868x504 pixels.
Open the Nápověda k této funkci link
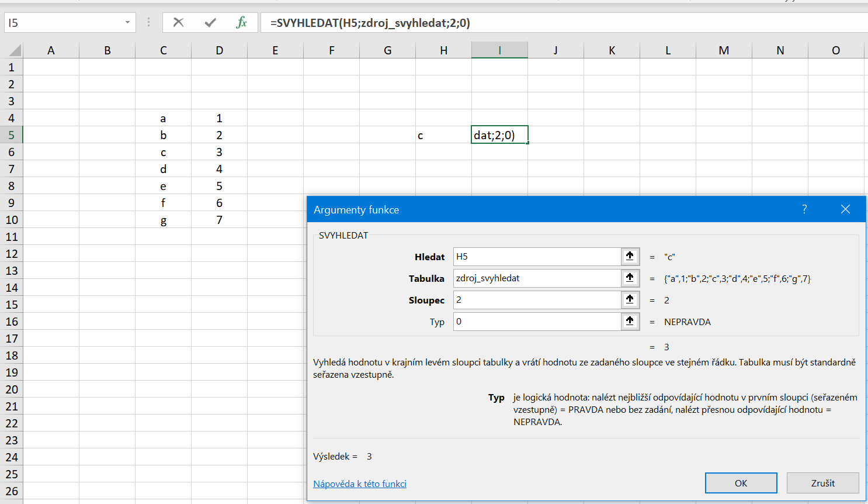360,484
